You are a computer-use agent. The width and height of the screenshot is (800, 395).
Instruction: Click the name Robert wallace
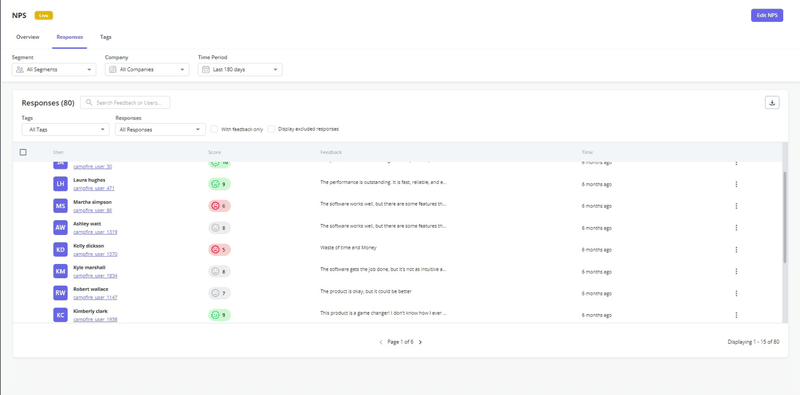pyautogui.click(x=90, y=289)
